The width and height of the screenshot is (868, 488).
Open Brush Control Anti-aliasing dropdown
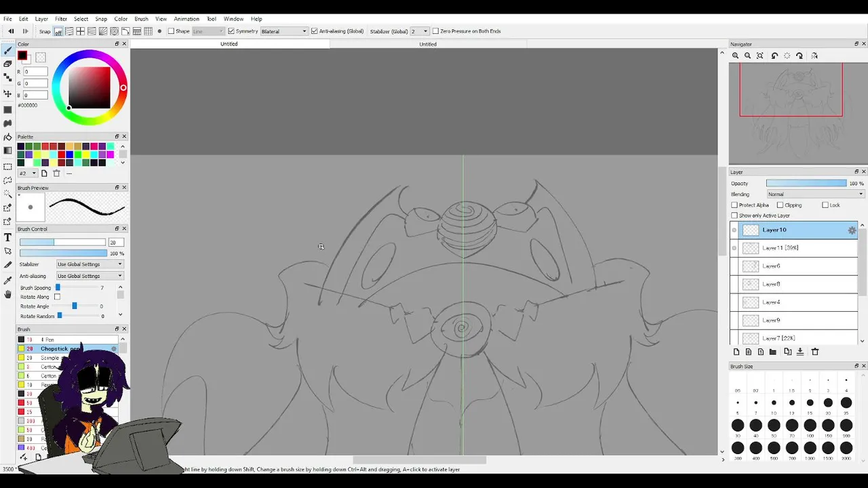(90, 276)
